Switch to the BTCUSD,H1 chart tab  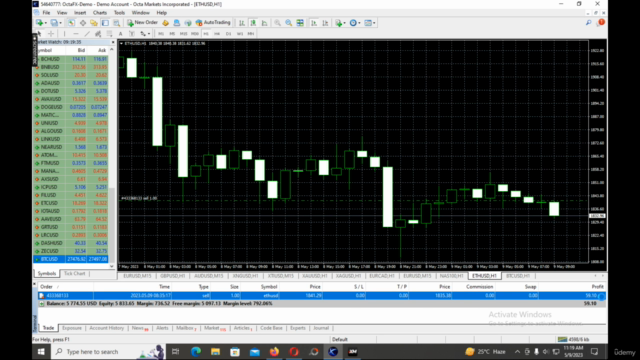click(x=518, y=276)
